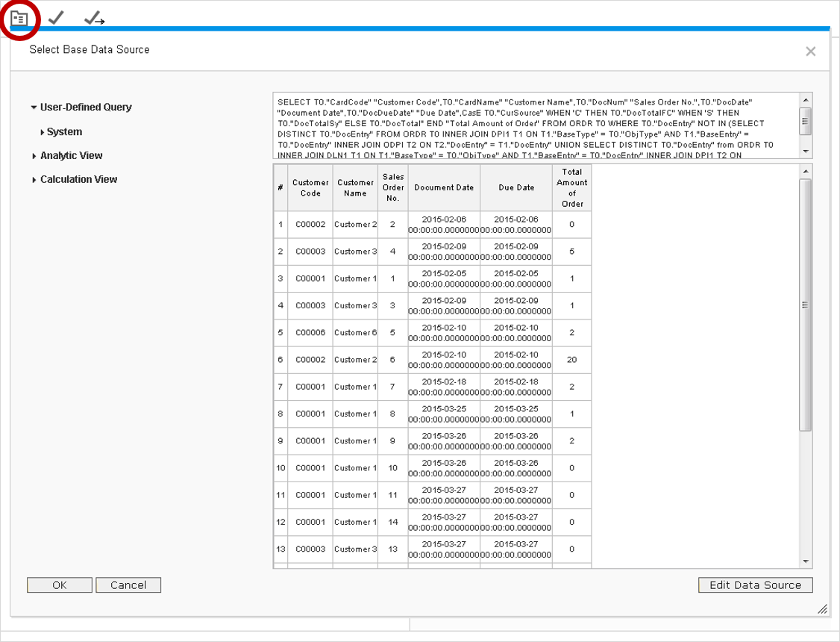The height and width of the screenshot is (642, 840).
Task: Close the Select Base Data Source dialog
Action: point(810,52)
